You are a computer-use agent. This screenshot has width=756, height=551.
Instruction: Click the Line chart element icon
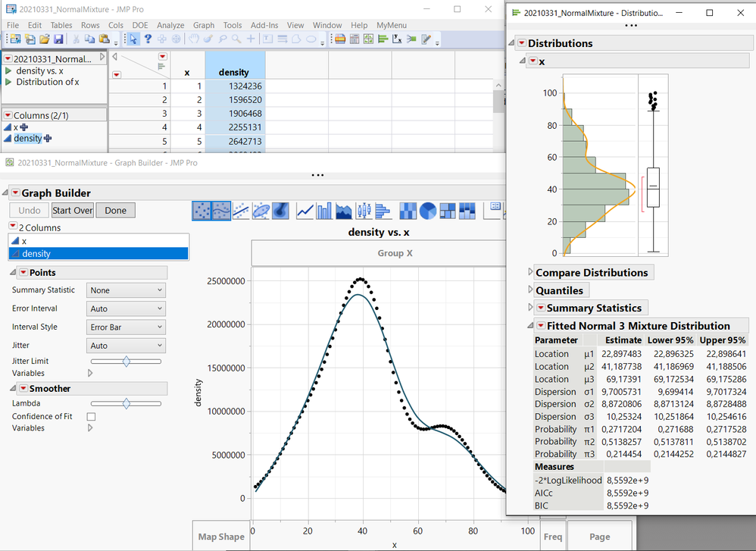tap(306, 210)
